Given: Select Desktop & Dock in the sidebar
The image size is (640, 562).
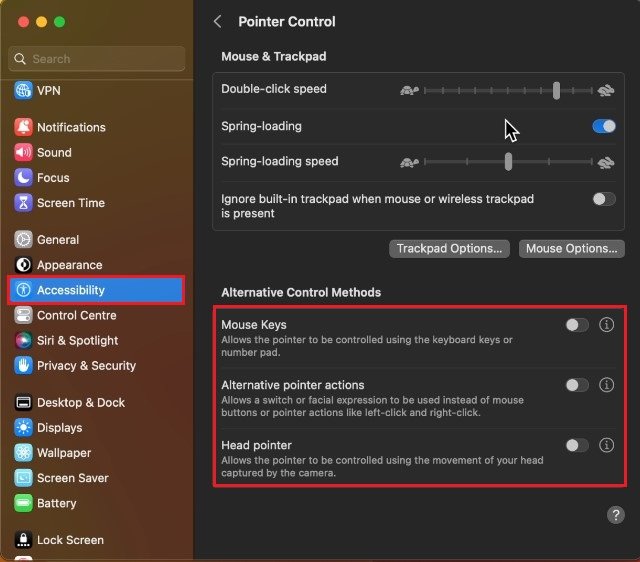Looking at the screenshot, I should 97,402.
